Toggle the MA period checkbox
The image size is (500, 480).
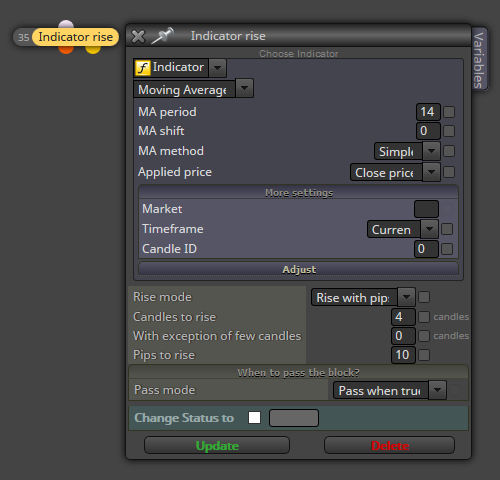tap(449, 112)
